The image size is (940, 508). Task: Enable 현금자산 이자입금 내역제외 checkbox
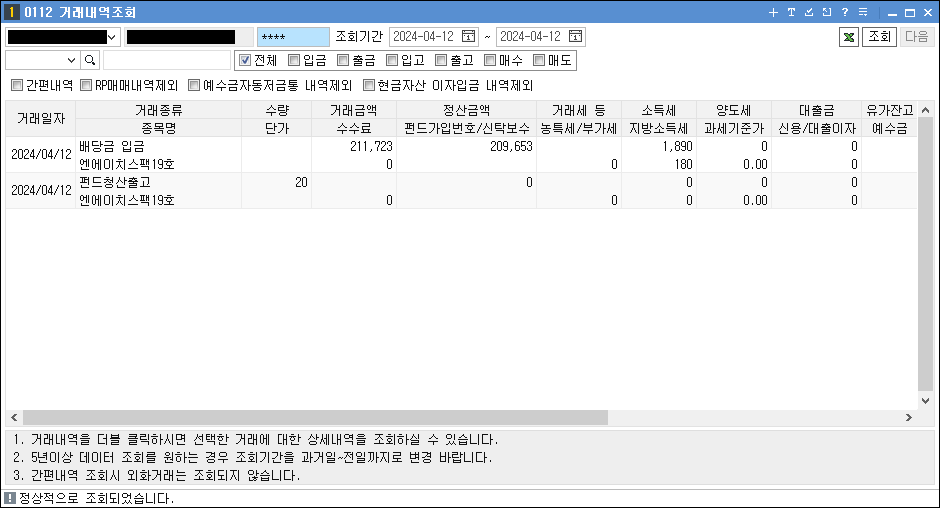[x=369, y=85]
